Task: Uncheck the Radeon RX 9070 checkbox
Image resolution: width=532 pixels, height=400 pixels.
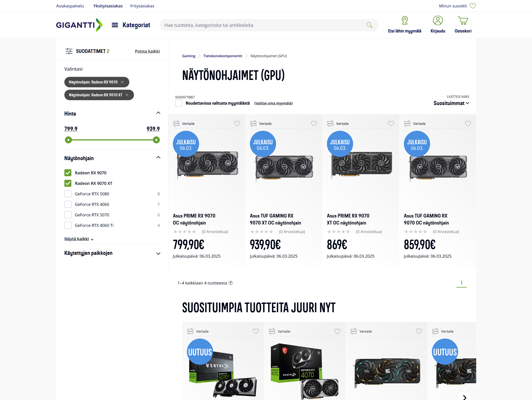Action: [x=68, y=173]
